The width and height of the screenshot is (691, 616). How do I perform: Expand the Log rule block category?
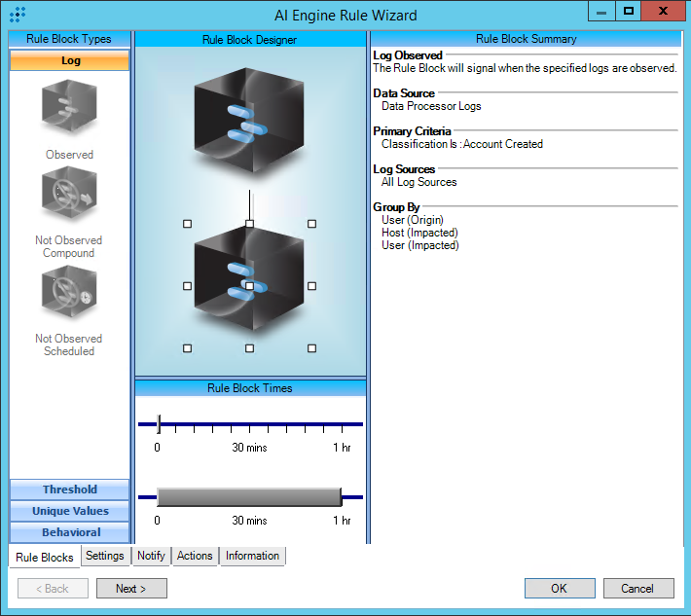(x=69, y=60)
